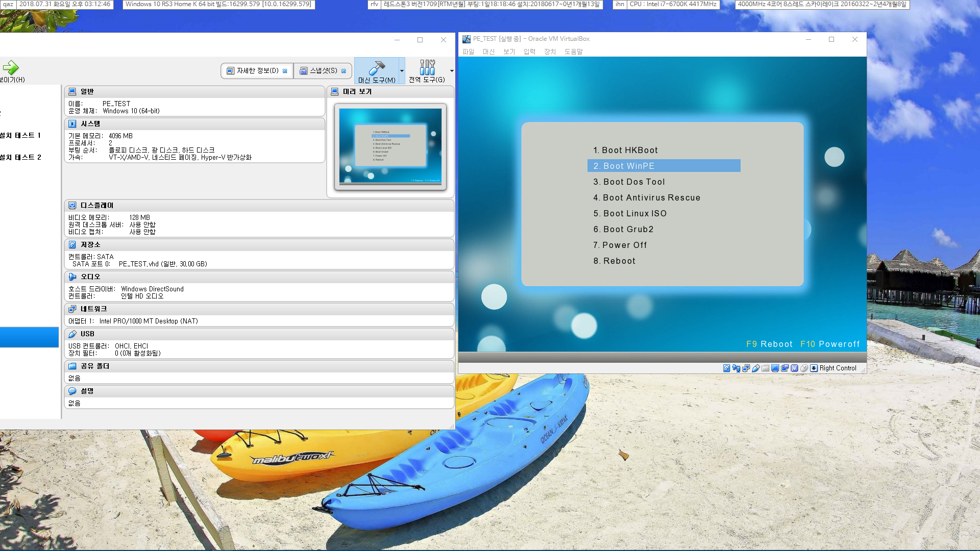This screenshot has height=551, width=980.
Task: Click the Global Tools icon
Action: [x=427, y=67]
